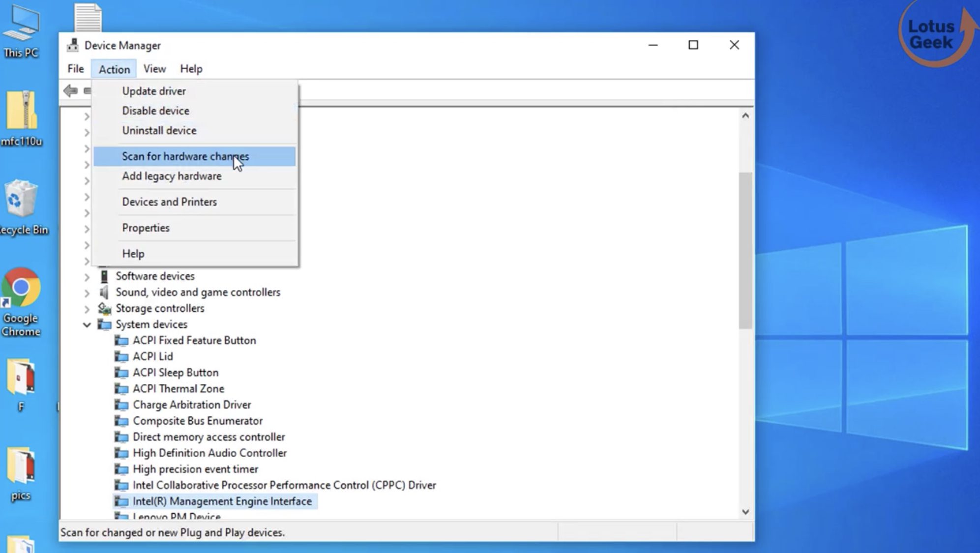
Task: Expand the Software devices category
Action: 86,276
